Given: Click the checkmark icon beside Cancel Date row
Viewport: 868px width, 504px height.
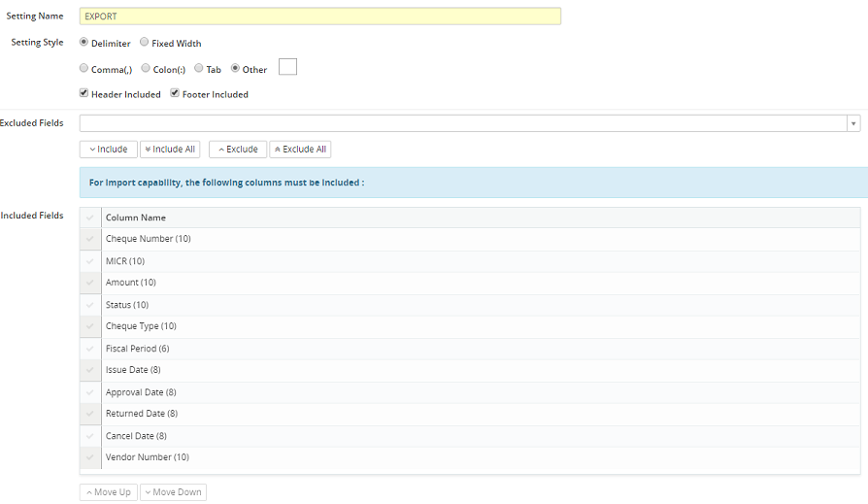Looking at the screenshot, I should pyautogui.click(x=90, y=436).
